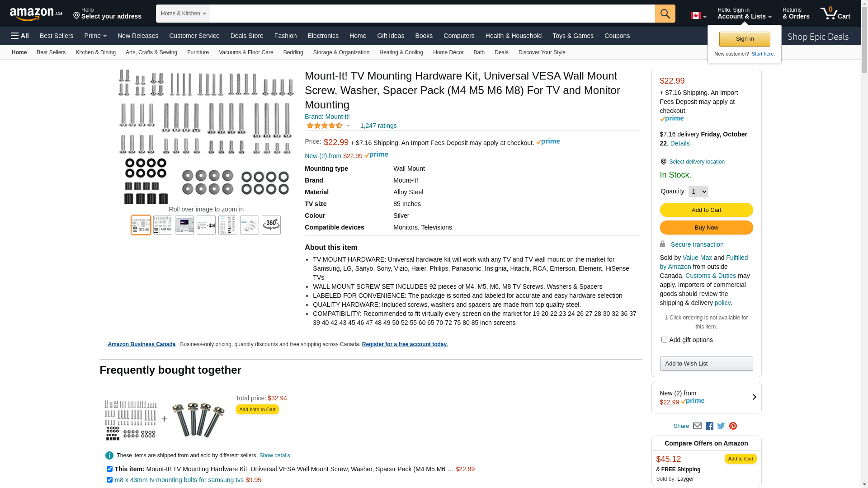Expand the Canada flag language selector

tap(698, 16)
